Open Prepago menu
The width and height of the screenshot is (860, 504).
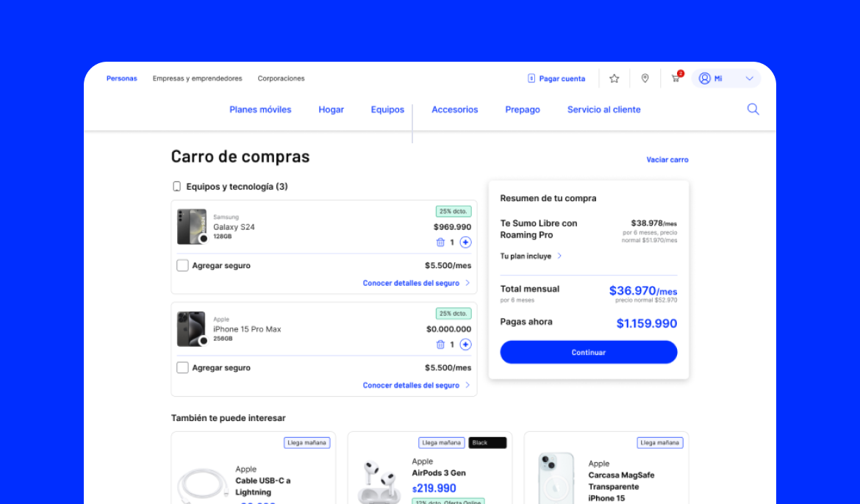pos(523,109)
